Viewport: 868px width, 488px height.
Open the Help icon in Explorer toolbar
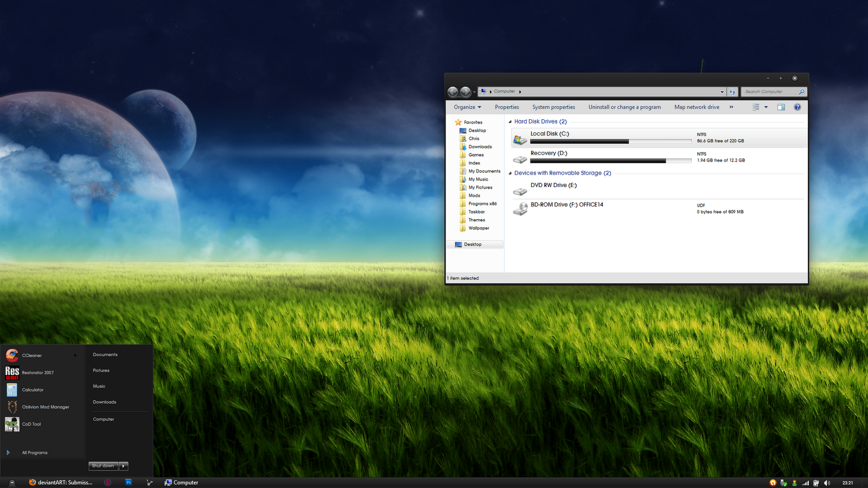point(797,107)
